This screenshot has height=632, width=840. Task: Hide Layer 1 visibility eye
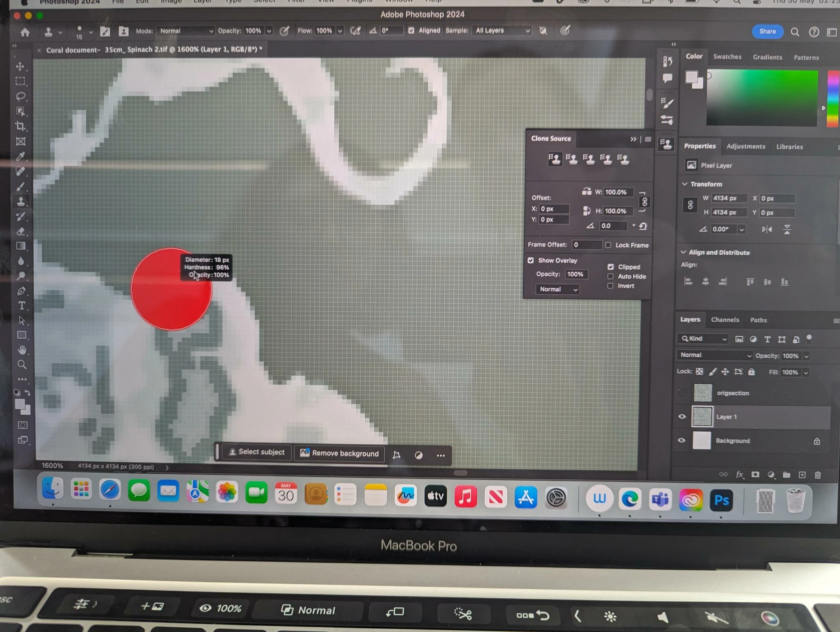[x=682, y=416]
